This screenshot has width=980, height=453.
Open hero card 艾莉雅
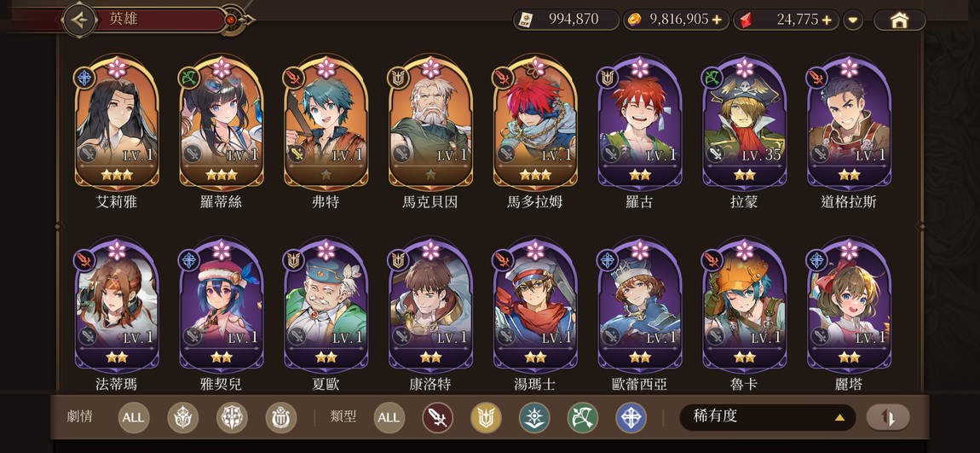point(116,124)
